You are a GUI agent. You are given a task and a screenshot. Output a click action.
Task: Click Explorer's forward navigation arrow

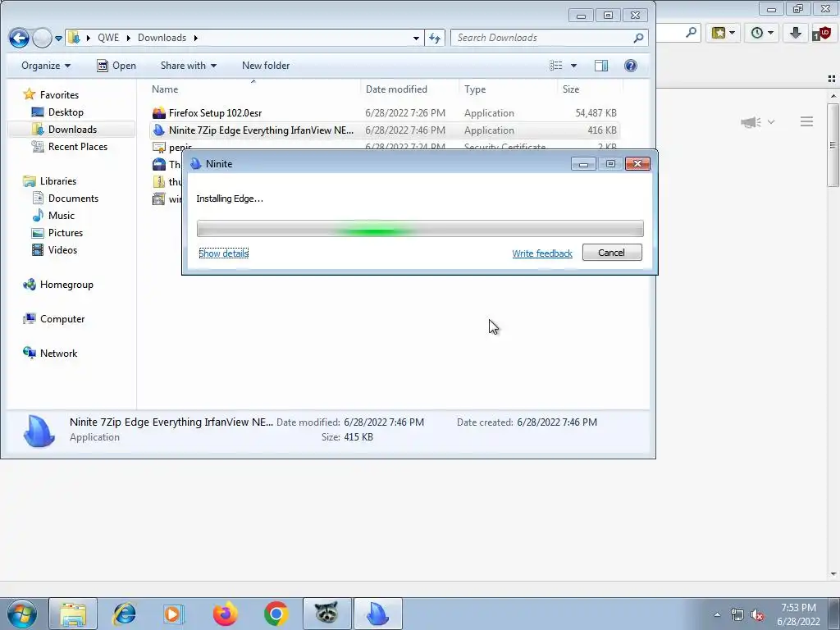click(x=42, y=38)
